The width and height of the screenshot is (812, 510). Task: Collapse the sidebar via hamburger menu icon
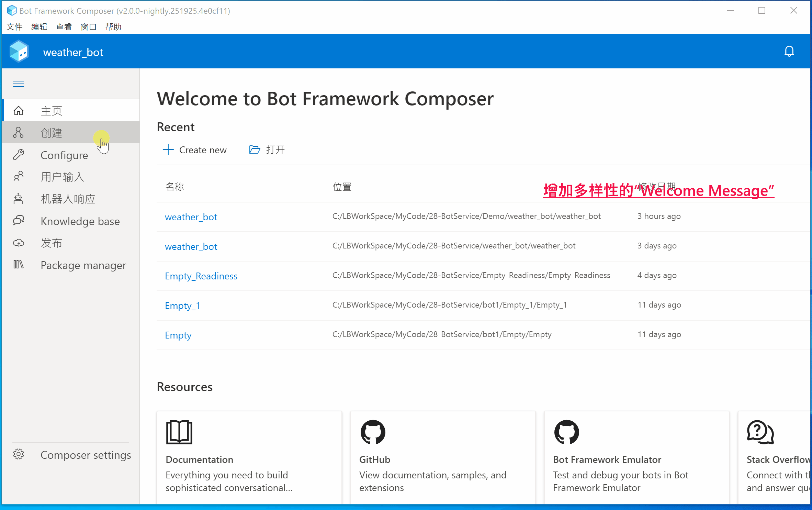click(19, 84)
